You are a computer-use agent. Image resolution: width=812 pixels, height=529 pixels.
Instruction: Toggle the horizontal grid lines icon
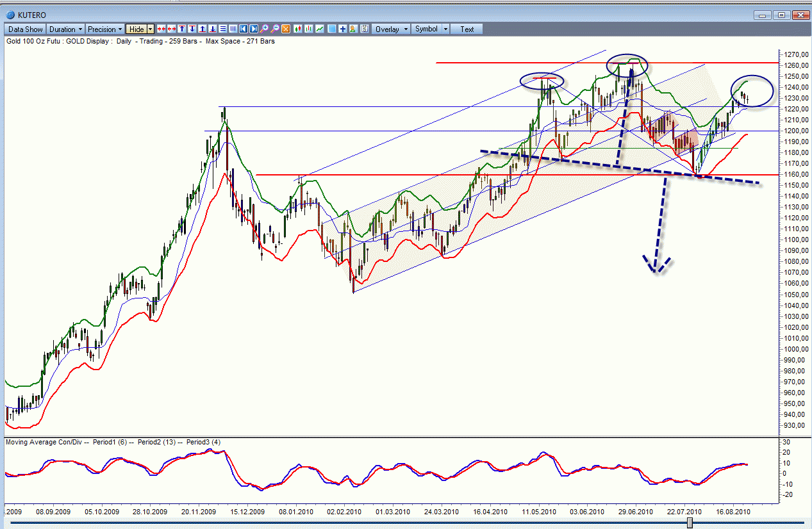click(223, 29)
